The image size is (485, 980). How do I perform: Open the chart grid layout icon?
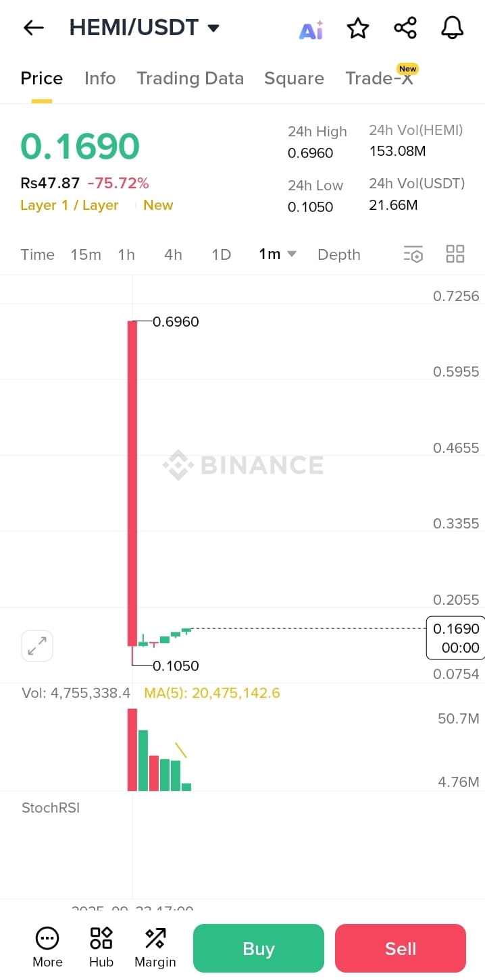click(x=455, y=254)
